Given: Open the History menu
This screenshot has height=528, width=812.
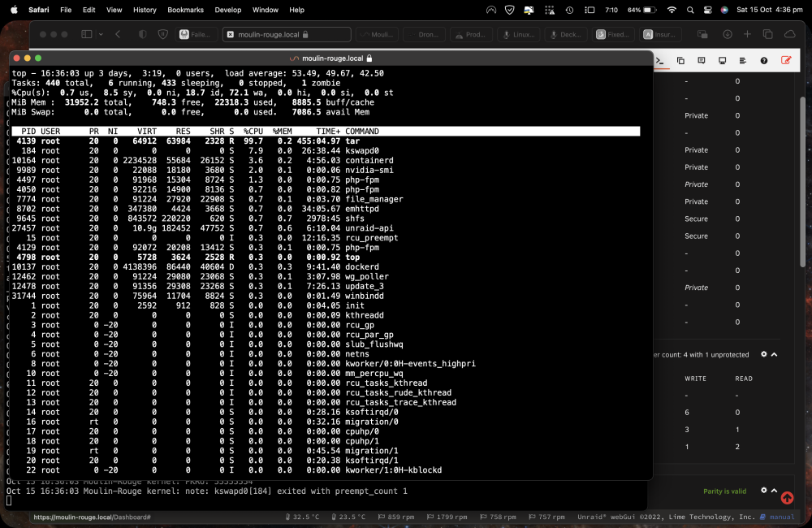Looking at the screenshot, I should pyautogui.click(x=145, y=10).
